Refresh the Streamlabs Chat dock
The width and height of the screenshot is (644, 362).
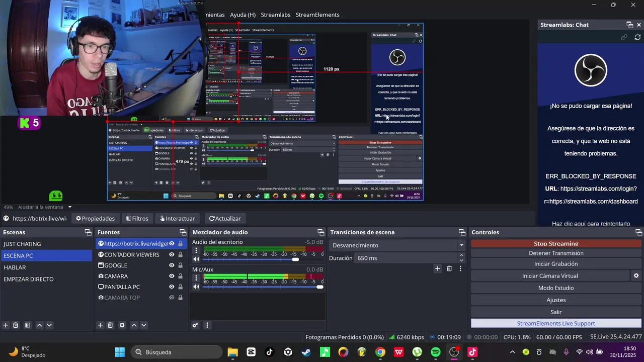(x=637, y=37)
